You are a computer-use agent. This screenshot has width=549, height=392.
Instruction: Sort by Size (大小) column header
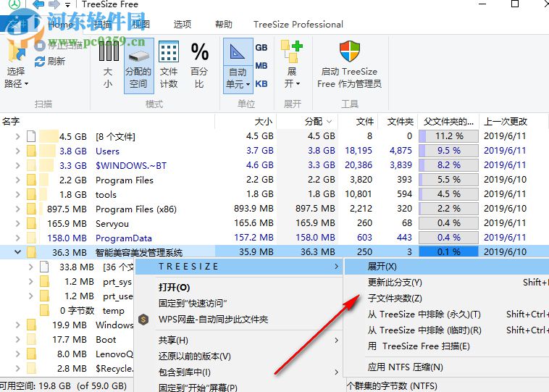pos(246,122)
